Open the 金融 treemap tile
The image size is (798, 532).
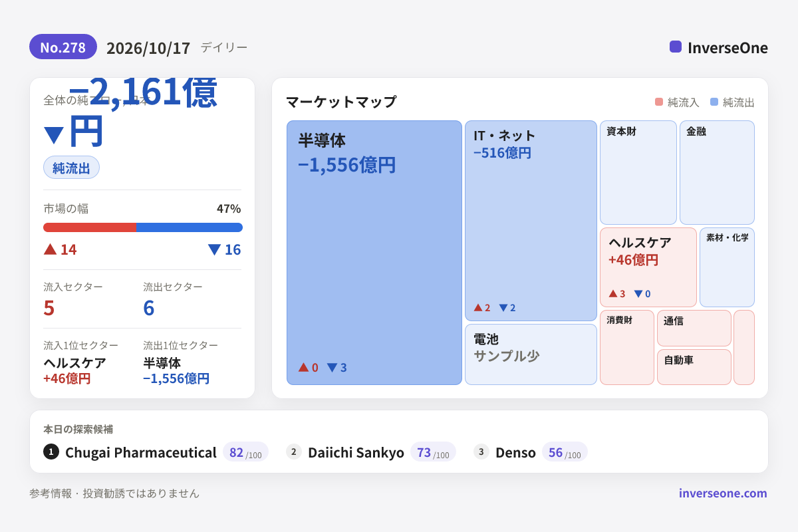[717, 172]
